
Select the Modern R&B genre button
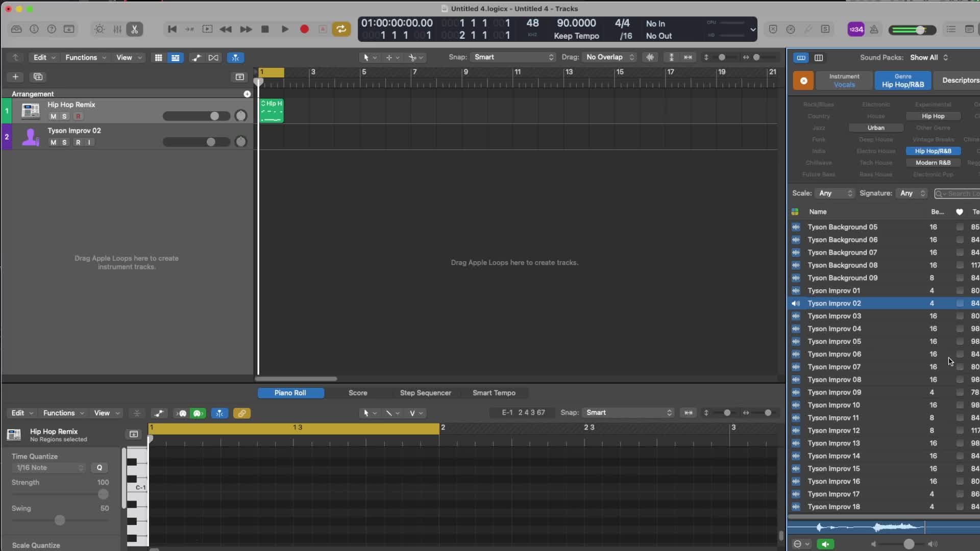[933, 163]
